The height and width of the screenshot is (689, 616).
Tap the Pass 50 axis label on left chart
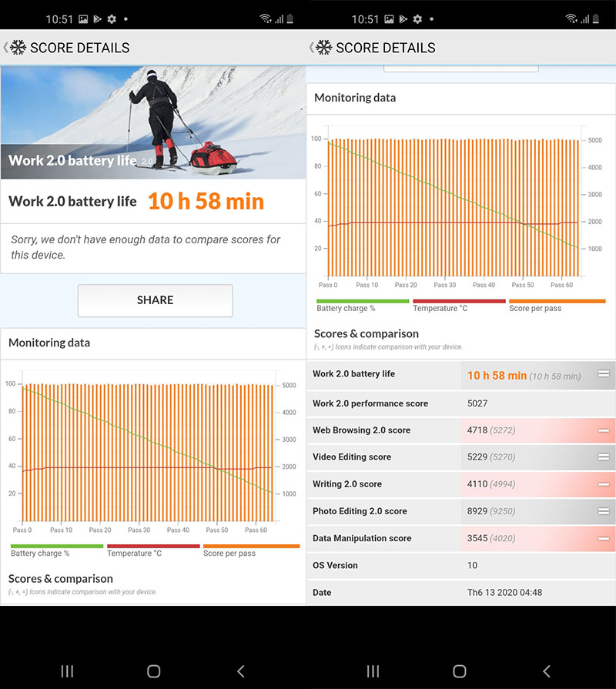[x=217, y=530]
